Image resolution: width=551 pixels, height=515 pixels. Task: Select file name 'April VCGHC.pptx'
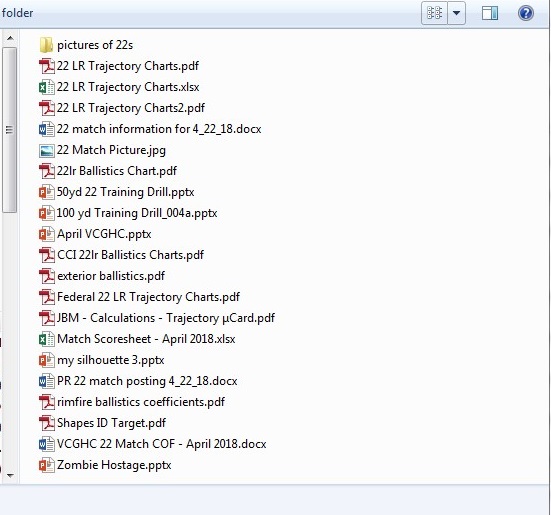point(104,234)
